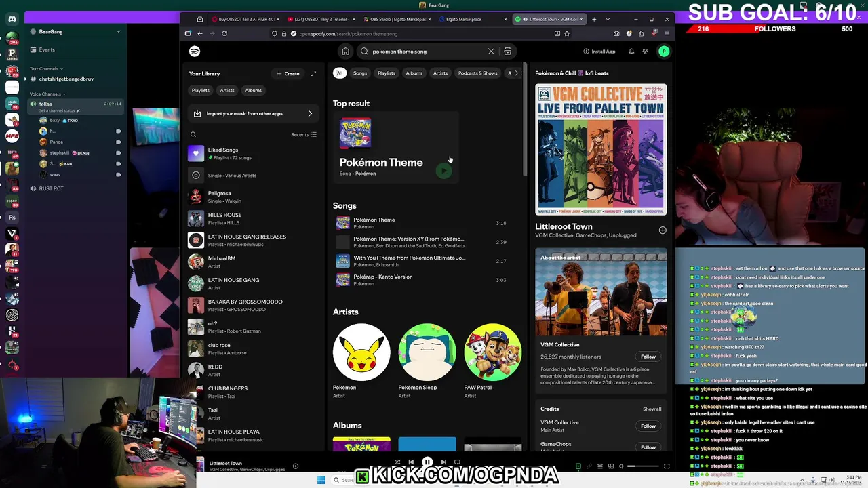Clear the pokemon theme song search

[491, 52]
